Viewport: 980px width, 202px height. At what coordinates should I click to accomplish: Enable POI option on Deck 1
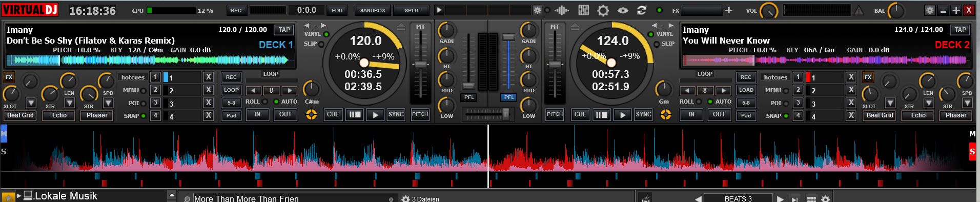(x=144, y=104)
